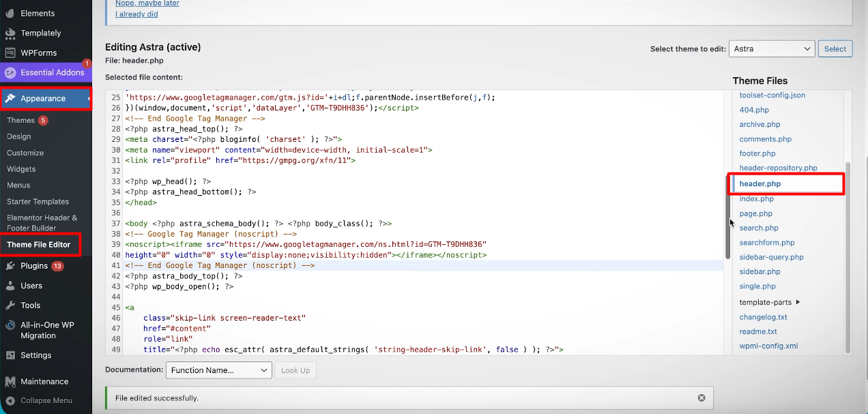868x414 pixels.
Task: Click the Essential Addons EA icon
Action: 10,72
